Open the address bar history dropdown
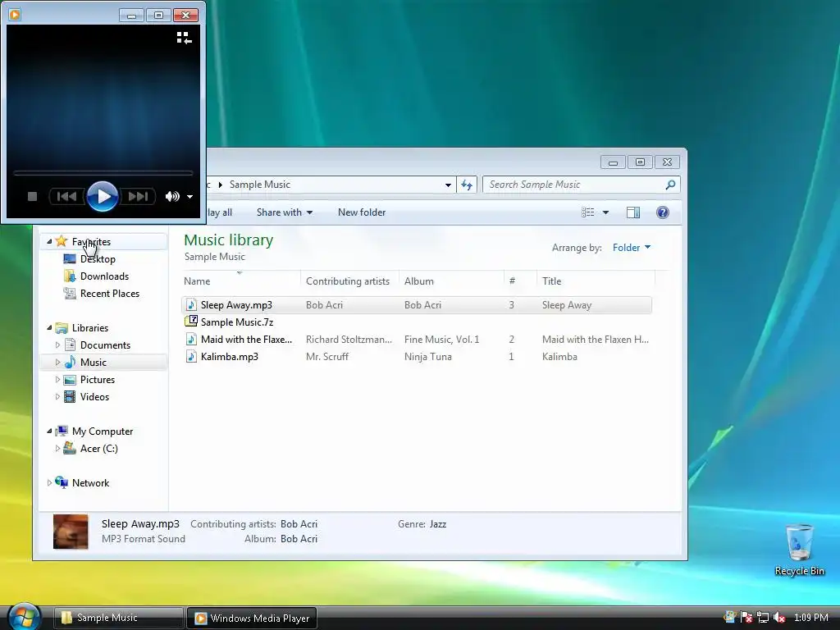 [x=448, y=185]
